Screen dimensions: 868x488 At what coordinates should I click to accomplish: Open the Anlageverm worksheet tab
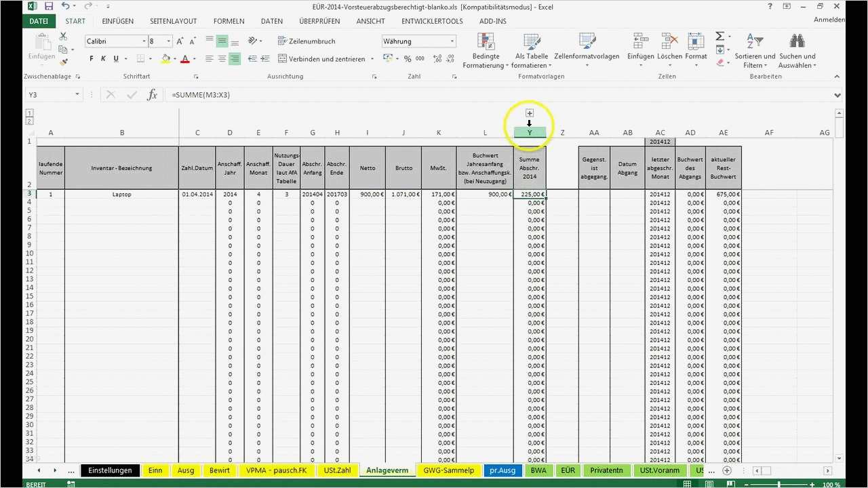[x=387, y=470]
